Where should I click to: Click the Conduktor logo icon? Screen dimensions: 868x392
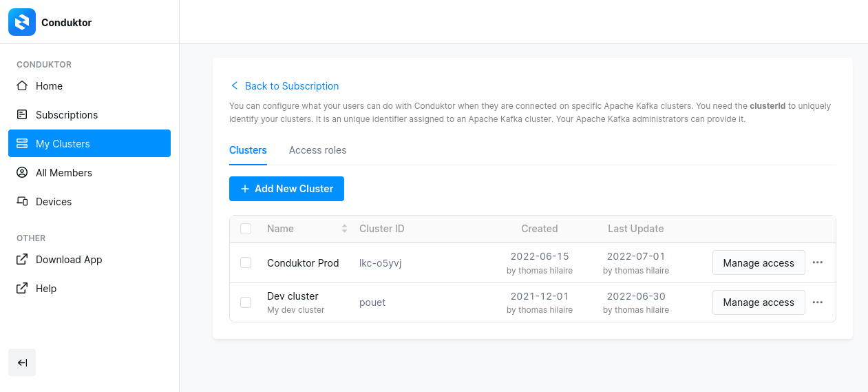point(22,22)
